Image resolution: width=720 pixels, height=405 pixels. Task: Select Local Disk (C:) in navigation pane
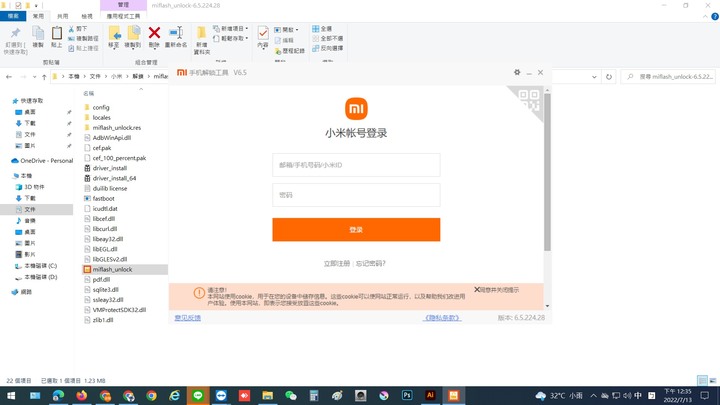(x=40, y=266)
